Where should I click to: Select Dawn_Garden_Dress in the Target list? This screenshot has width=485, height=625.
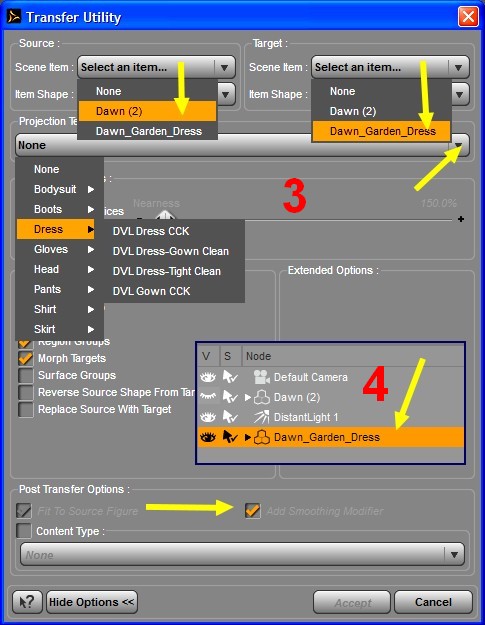pos(382,131)
